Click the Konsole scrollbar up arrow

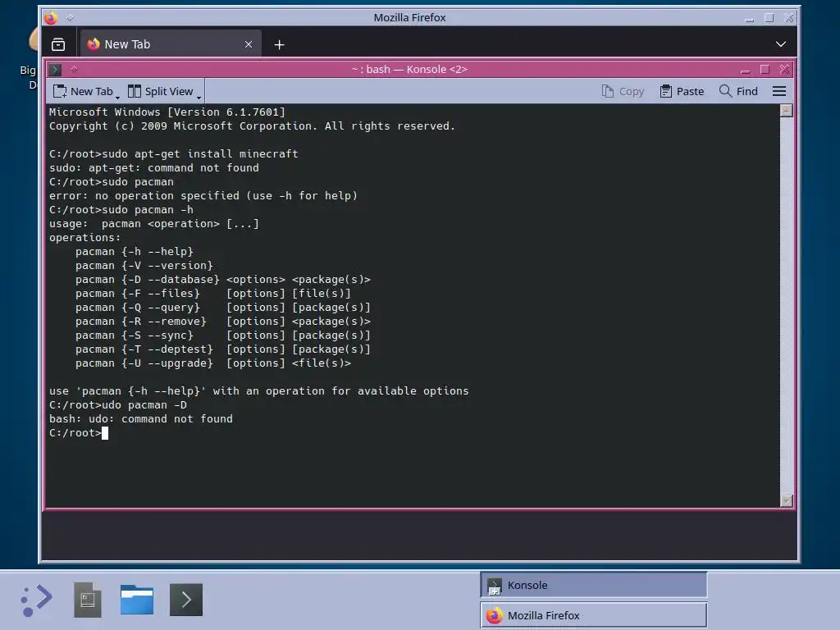(x=787, y=111)
